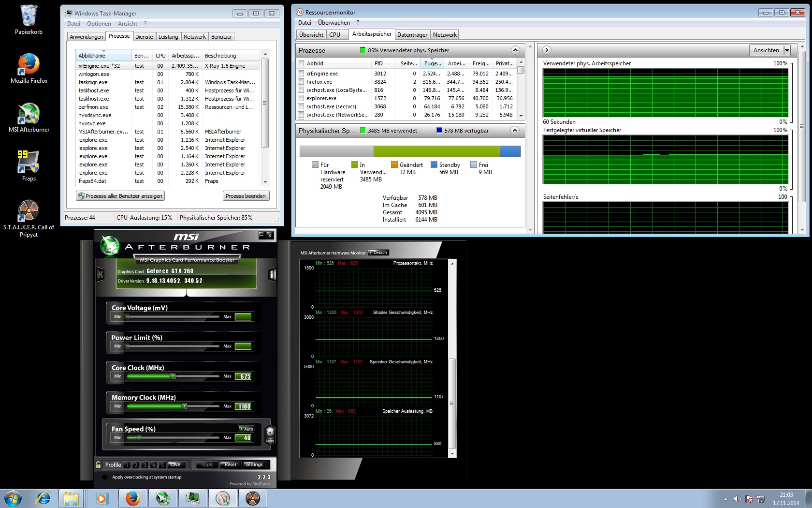Click the Afterburner Reset button
This screenshot has width=812, height=508.
point(231,465)
